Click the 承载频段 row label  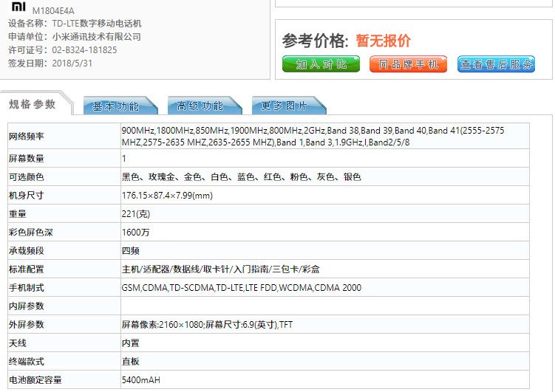pos(26,250)
